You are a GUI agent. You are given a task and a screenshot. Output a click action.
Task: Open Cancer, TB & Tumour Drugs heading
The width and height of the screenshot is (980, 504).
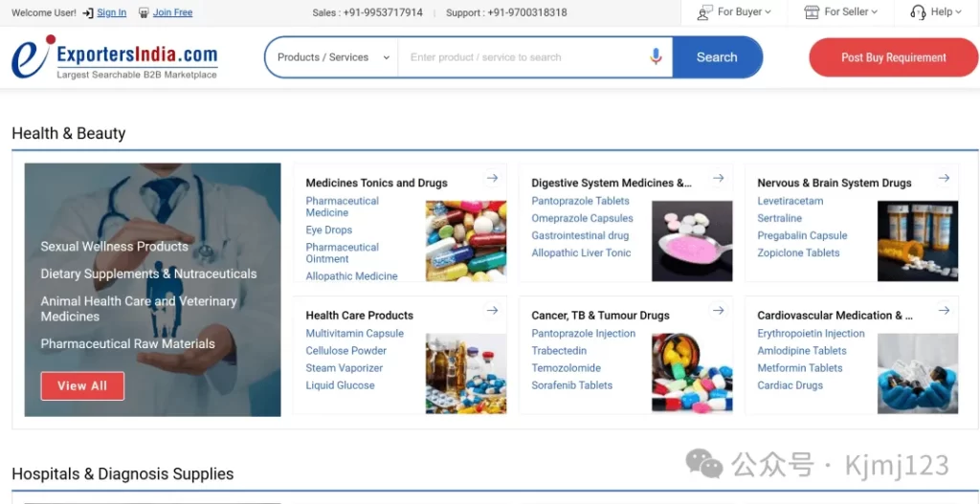[x=601, y=316]
